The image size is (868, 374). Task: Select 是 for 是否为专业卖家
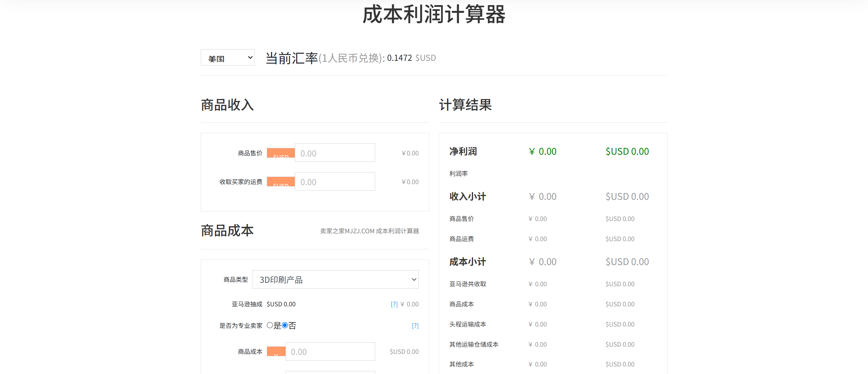tap(270, 325)
